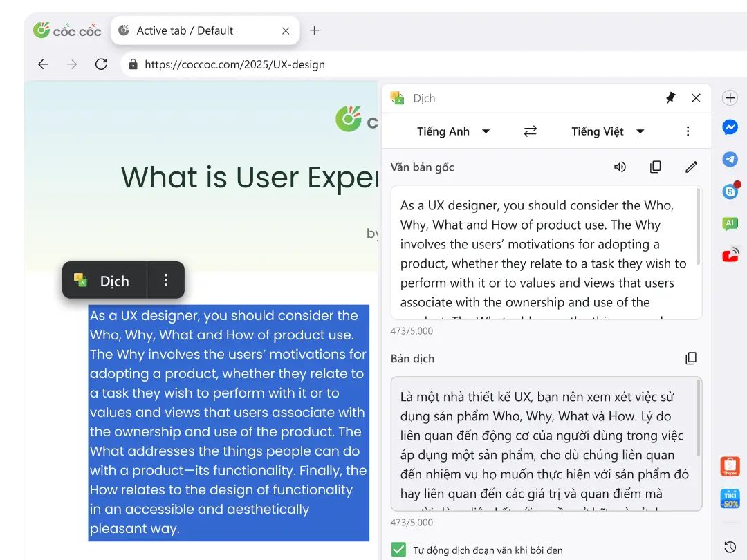The width and height of the screenshot is (747, 560).
Task: Uncheck Tự động dịch đoạn văn khi bôi đen
Action: pyautogui.click(x=398, y=550)
